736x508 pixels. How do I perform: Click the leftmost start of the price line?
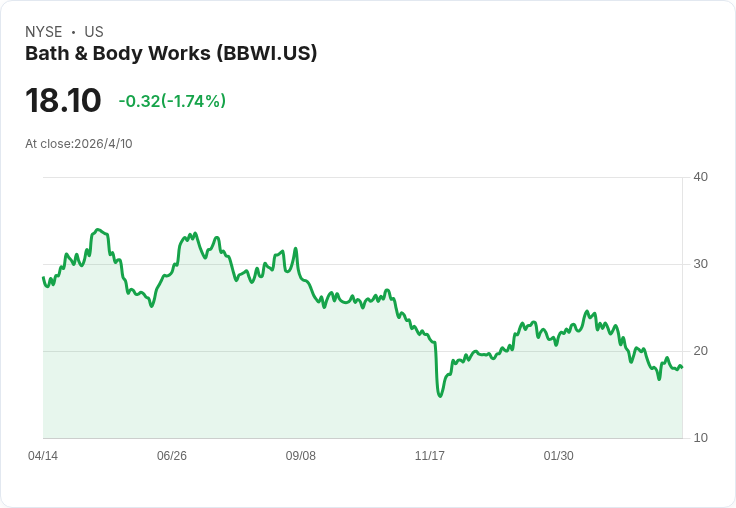43,277
